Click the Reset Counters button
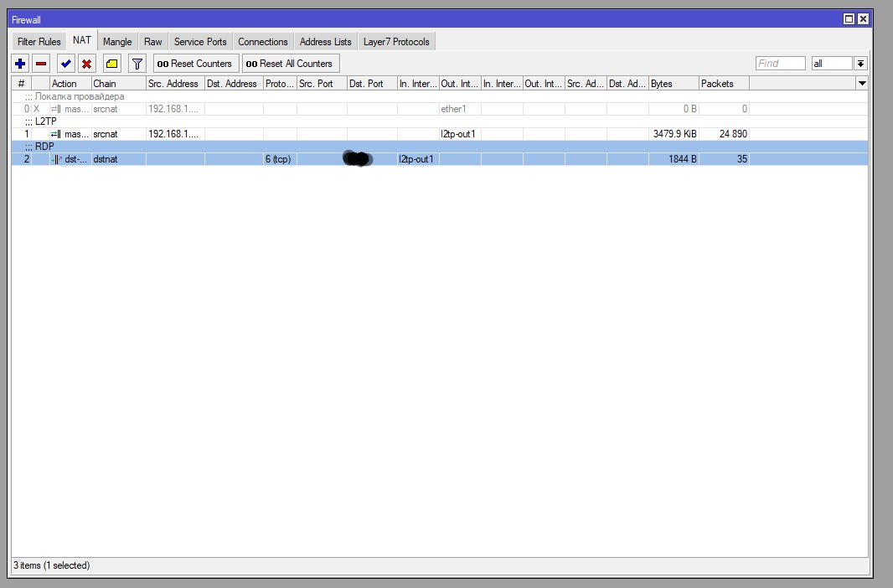This screenshot has height=588, width=893. (196, 64)
